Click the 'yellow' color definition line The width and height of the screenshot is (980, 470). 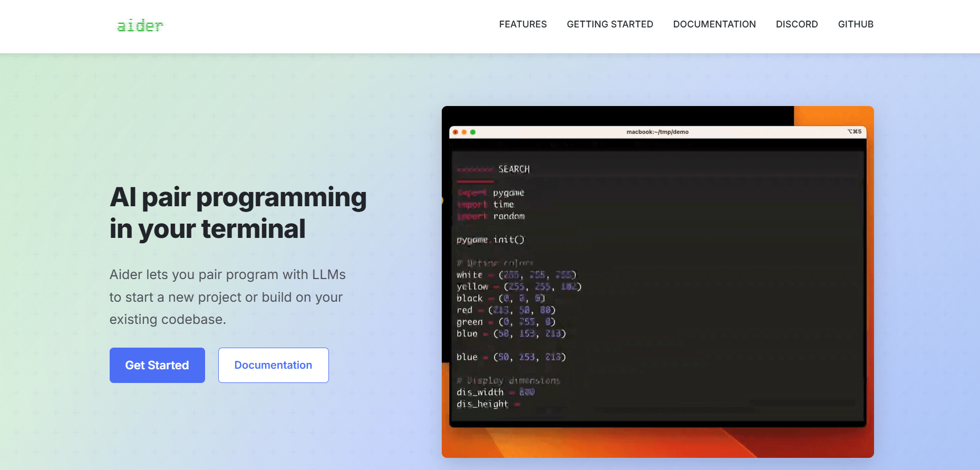pyautogui.click(x=519, y=286)
